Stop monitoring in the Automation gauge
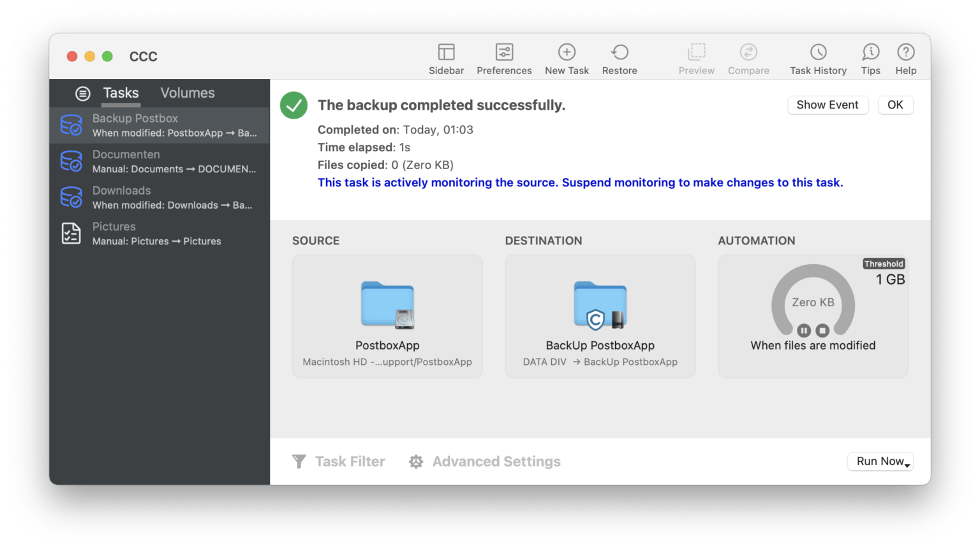This screenshot has height=550, width=980. [x=822, y=331]
